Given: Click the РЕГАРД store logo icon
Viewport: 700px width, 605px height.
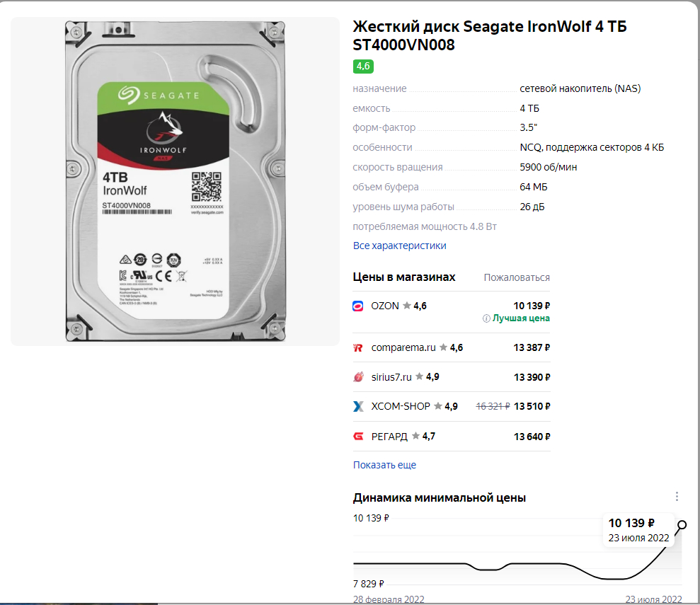Looking at the screenshot, I should point(358,437).
